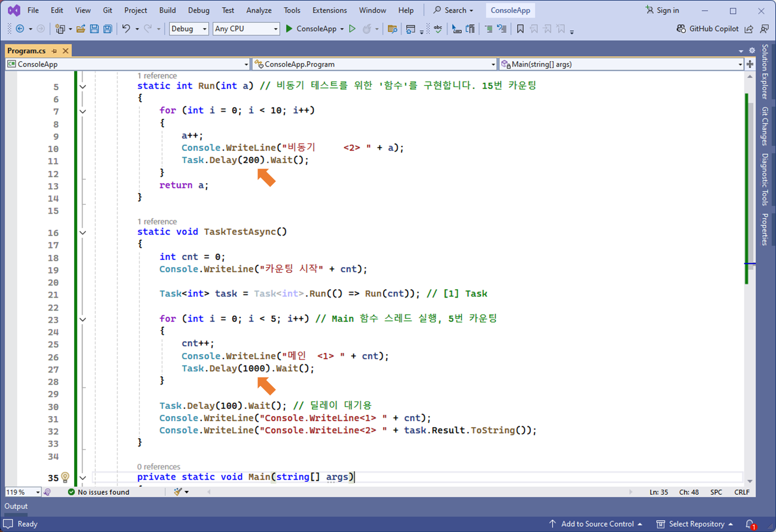Click the split editor icon beside Main(string[] args)
Image resolution: width=776 pixels, height=532 pixels.
750,64
